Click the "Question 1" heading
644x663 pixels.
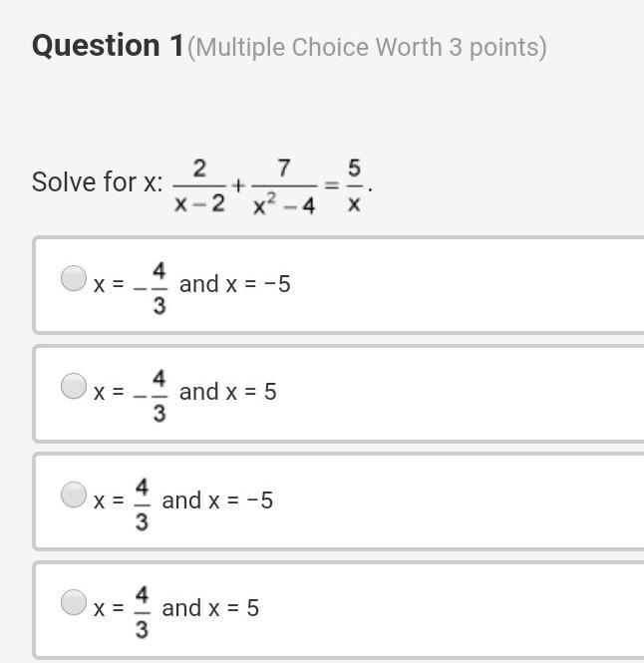click(x=108, y=46)
